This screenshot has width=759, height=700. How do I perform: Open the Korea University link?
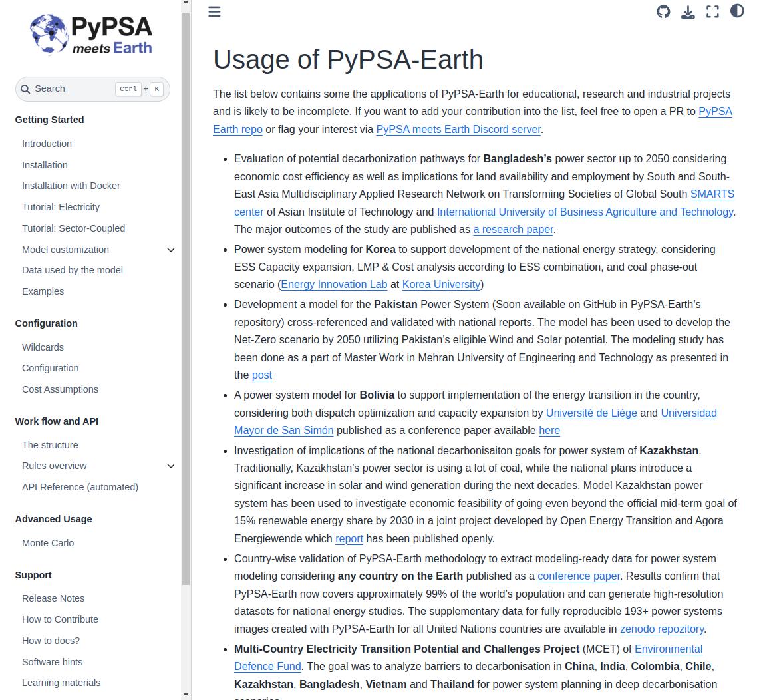pos(442,285)
